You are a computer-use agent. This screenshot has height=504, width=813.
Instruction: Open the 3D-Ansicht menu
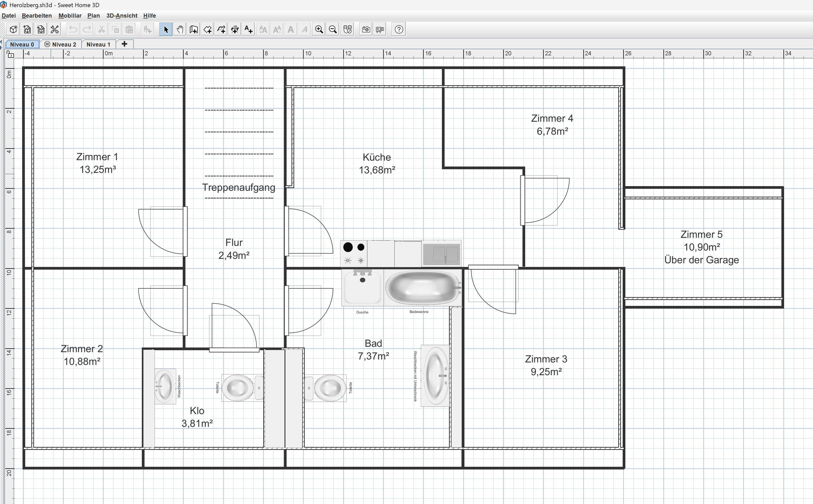pos(122,16)
